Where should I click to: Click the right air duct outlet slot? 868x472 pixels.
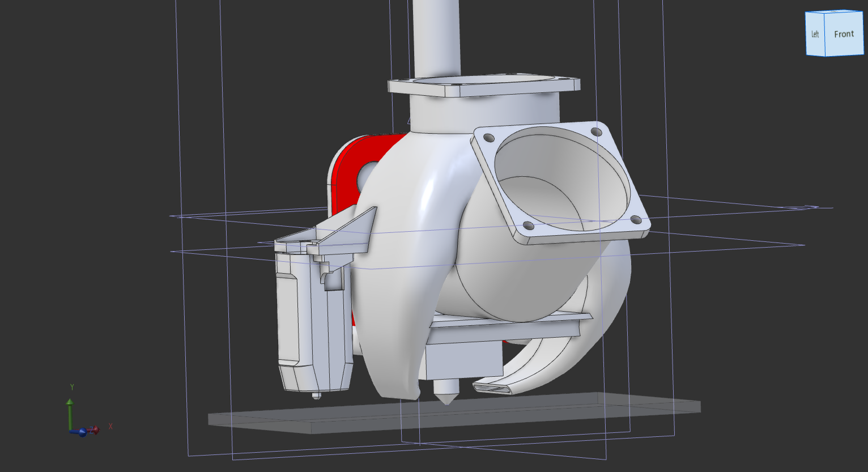pyautogui.click(x=491, y=388)
